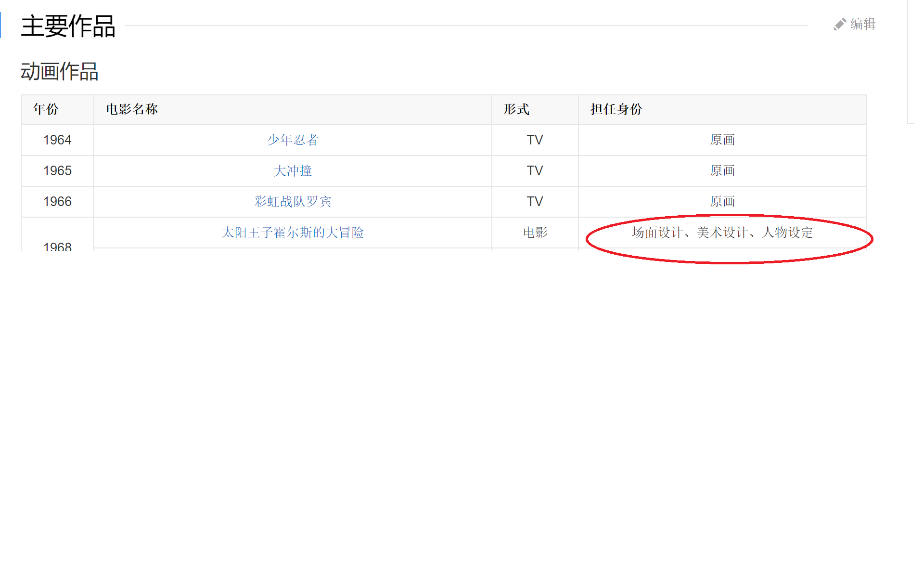This screenshot has height=572, width=924.
Task: Click the 年份 column header
Action: tap(46, 109)
